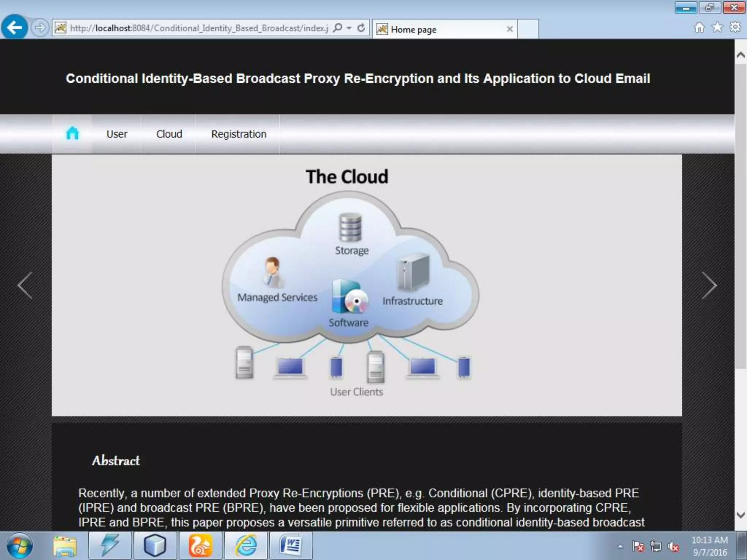Open Microsoft Word from the taskbar
This screenshot has height=560, width=747.
291,546
